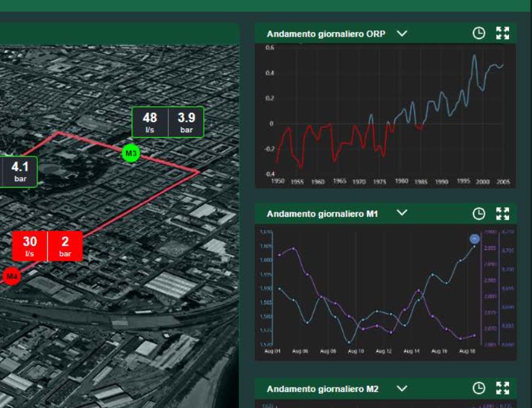Click the blue circle marker on M1 chart
Image resolution: width=532 pixels, height=408 pixels.
pyautogui.click(x=474, y=239)
